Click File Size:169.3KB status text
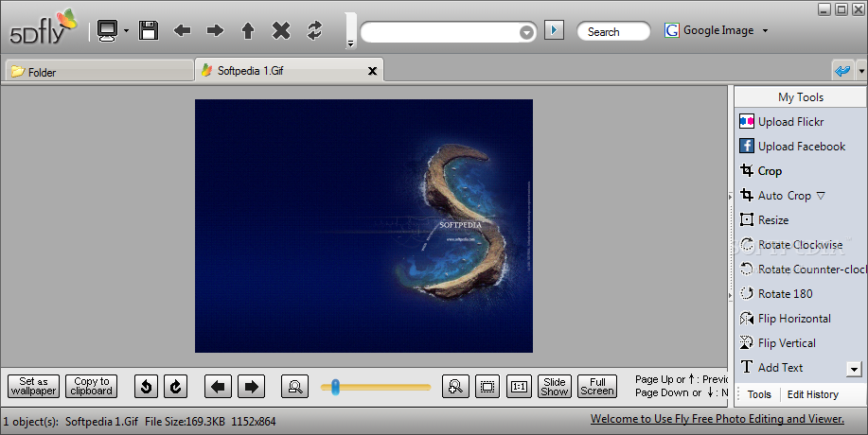Screen dimensions: 868x435 click(185, 422)
